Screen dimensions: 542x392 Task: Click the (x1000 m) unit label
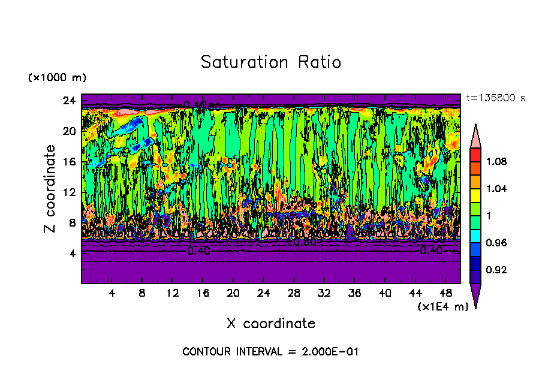tap(57, 77)
